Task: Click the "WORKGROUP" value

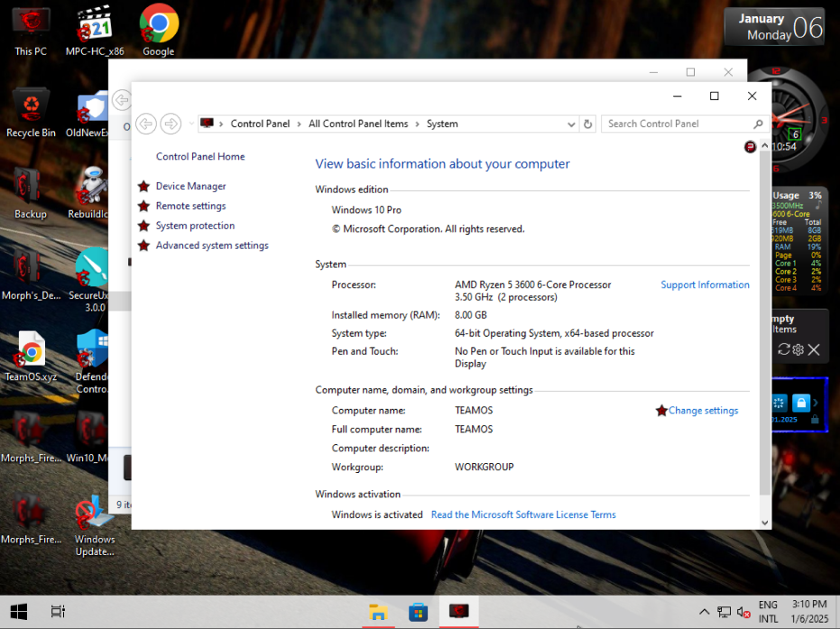Action: (485, 467)
